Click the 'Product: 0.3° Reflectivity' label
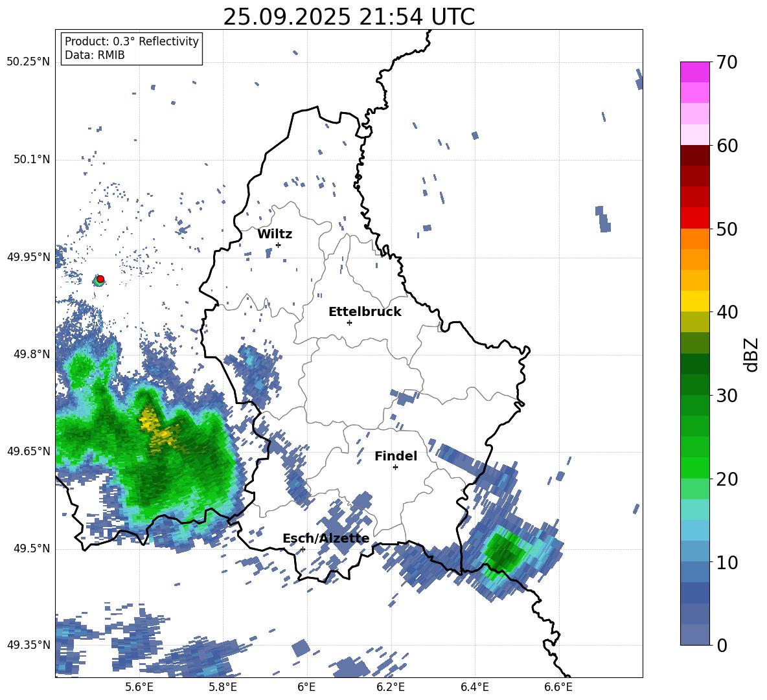 (132, 41)
